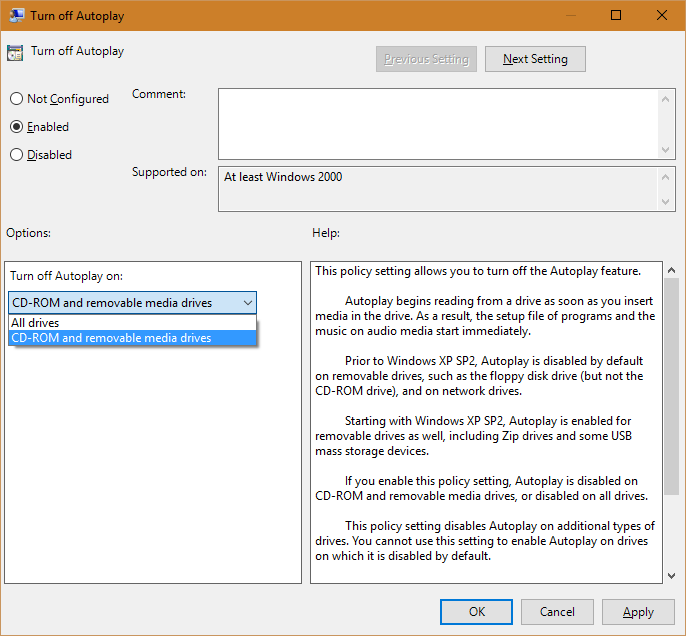Click the 'At least Windows 2000' text
686x636 pixels.
(283, 177)
